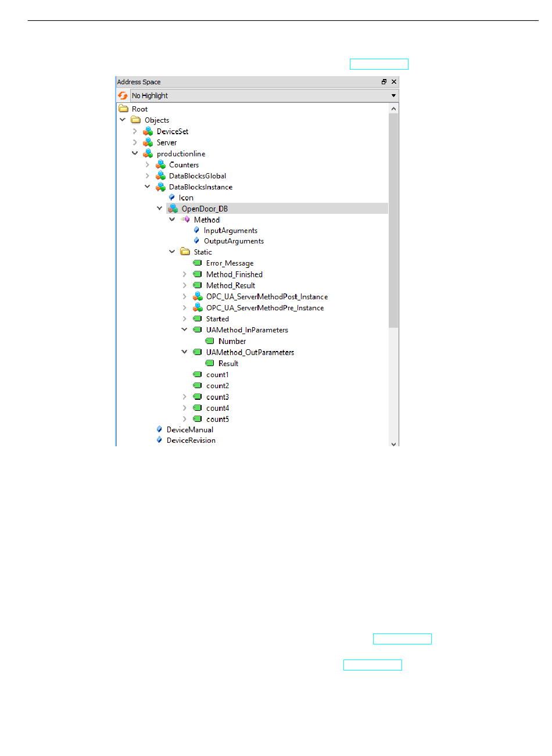The height and width of the screenshot is (756, 552).
Task: Select the InputArguments tree label
Action: coord(231,231)
